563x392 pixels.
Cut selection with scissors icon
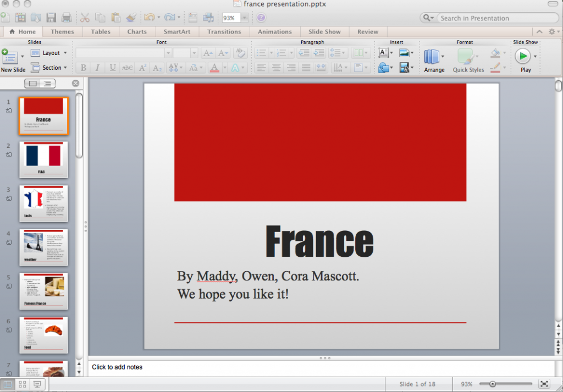pos(85,17)
